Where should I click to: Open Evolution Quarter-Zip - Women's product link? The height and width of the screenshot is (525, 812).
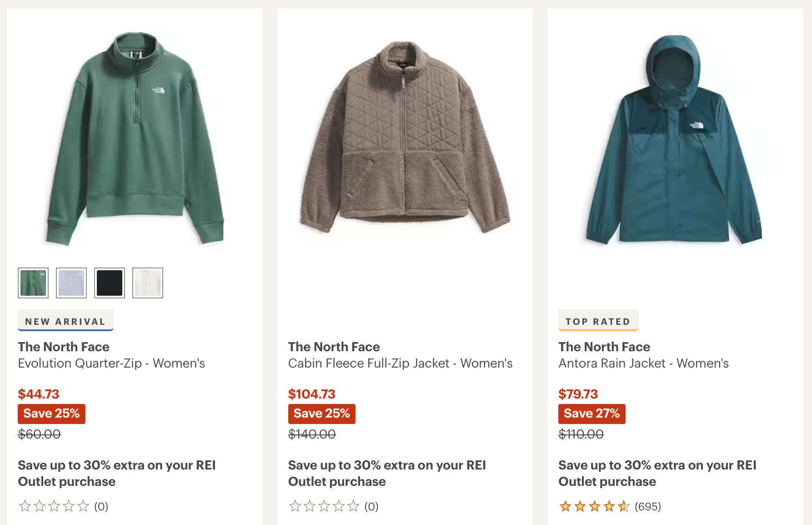(x=111, y=363)
